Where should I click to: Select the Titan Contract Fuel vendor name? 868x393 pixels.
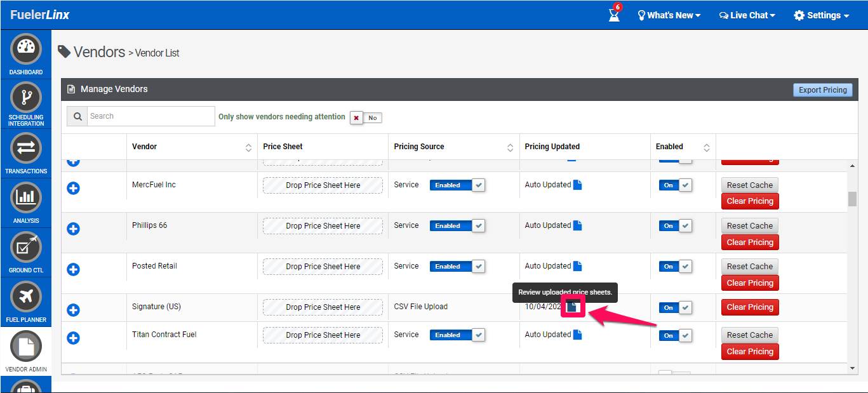click(x=164, y=335)
